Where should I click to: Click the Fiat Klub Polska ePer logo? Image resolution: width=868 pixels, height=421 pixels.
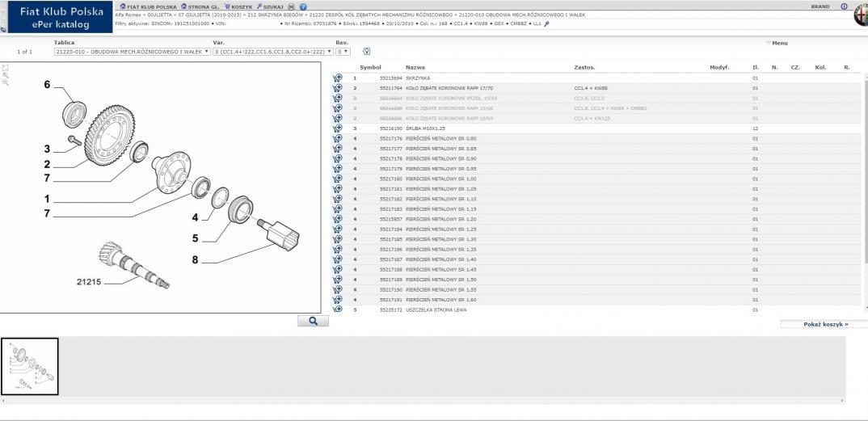tap(61, 17)
